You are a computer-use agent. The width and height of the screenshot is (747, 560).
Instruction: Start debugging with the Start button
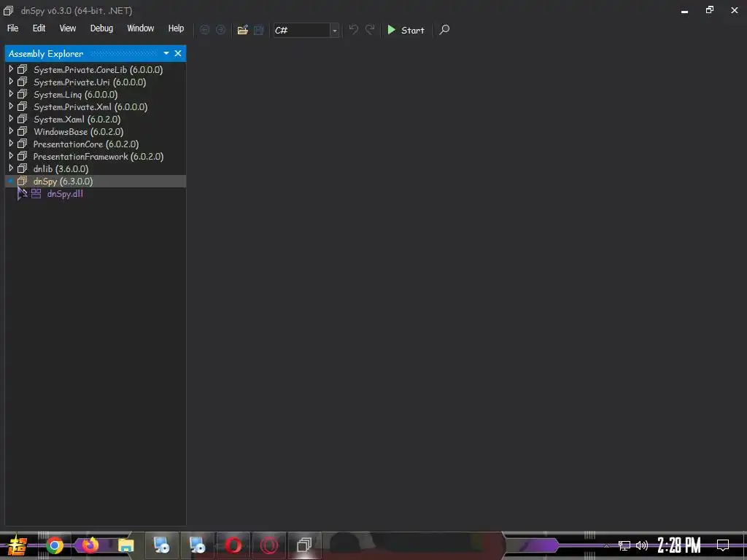406,30
